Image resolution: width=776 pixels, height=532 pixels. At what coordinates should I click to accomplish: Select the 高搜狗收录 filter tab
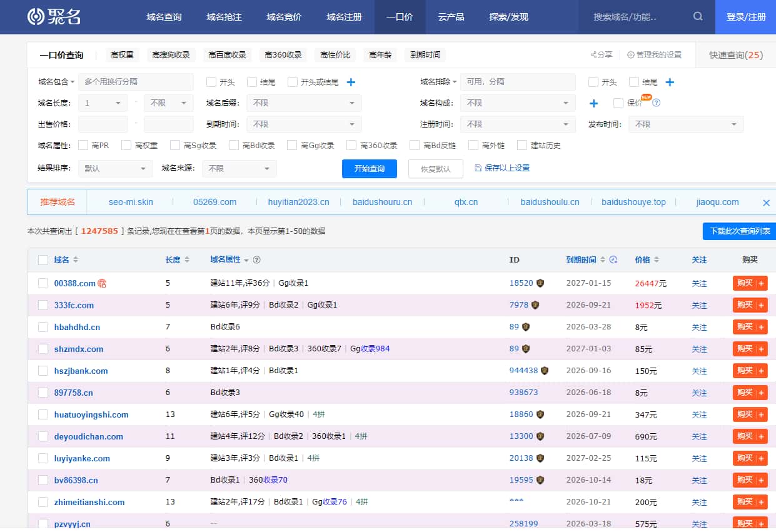(x=173, y=54)
